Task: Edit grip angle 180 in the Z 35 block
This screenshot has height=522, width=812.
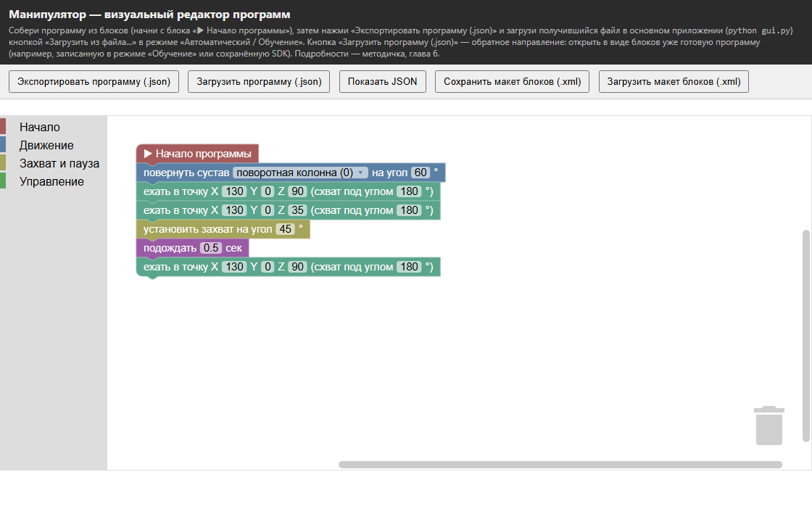Action: click(409, 210)
